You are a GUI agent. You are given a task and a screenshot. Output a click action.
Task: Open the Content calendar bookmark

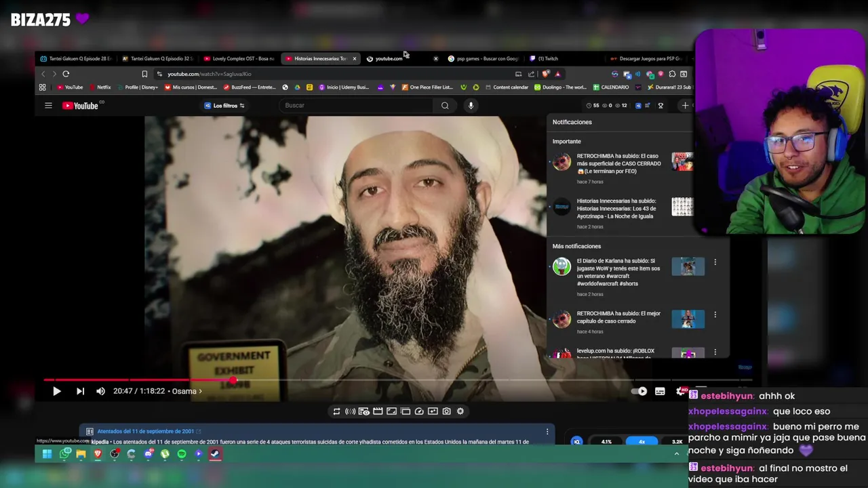coord(506,87)
